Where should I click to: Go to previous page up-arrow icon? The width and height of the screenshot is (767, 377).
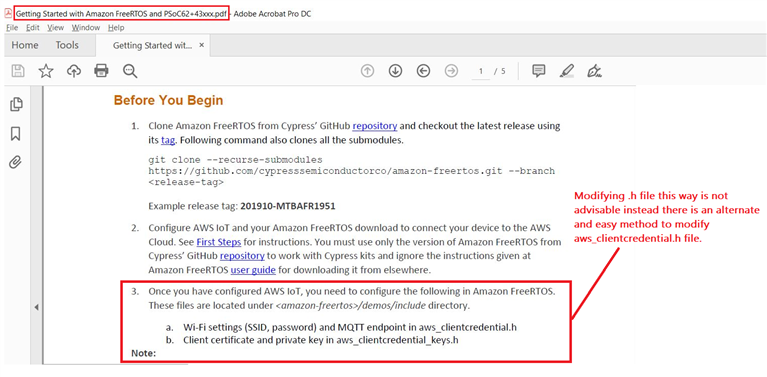pyautogui.click(x=367, y=71)
